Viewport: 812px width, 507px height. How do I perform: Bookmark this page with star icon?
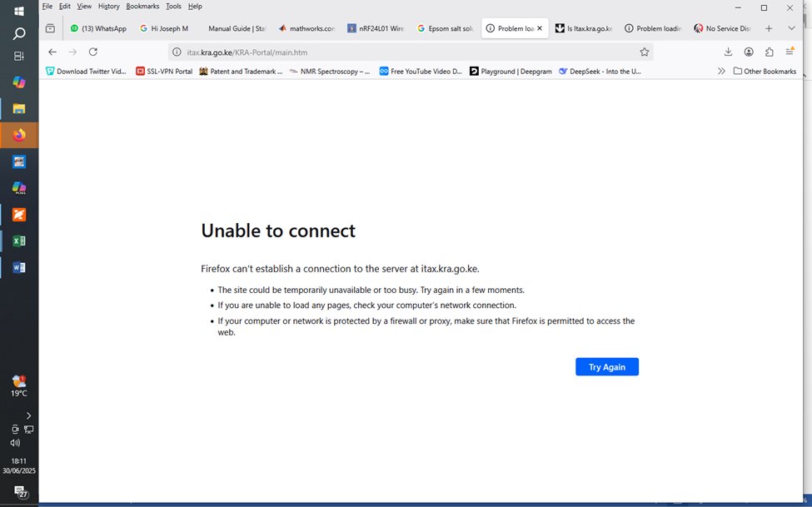click(x=645, y=52)
